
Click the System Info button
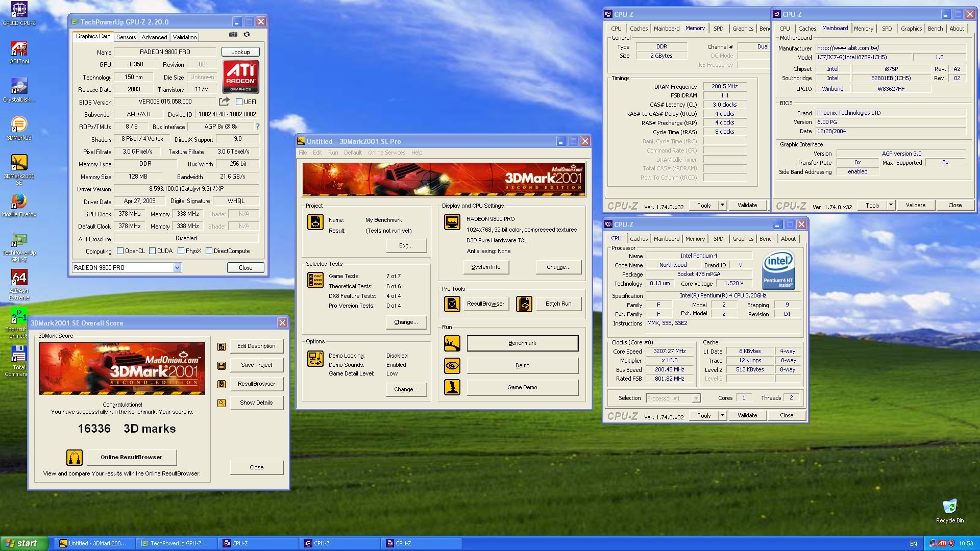point(486,267)
